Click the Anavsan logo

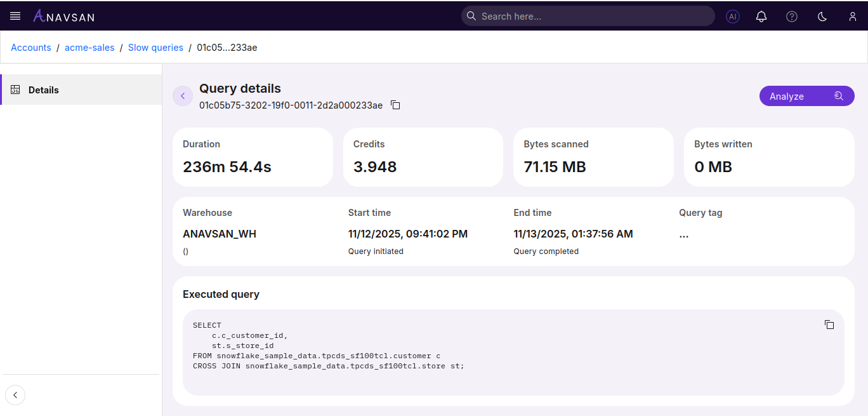63,16
